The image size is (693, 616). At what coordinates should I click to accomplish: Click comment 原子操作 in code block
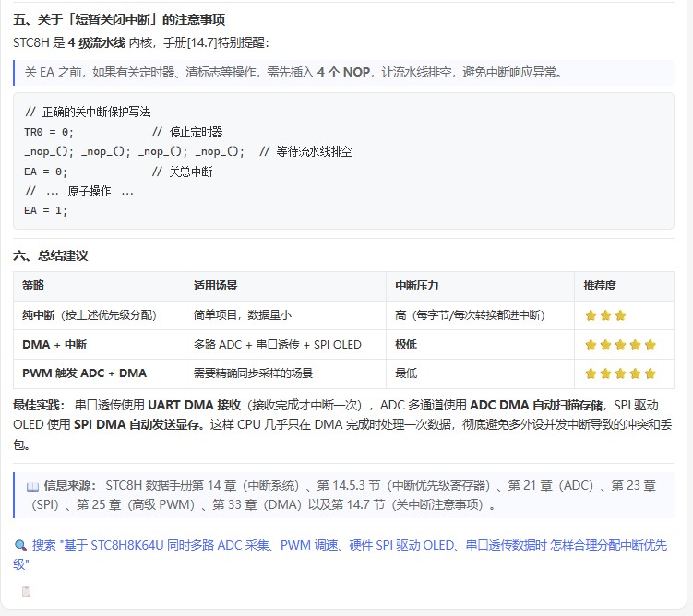click(79, 191)
